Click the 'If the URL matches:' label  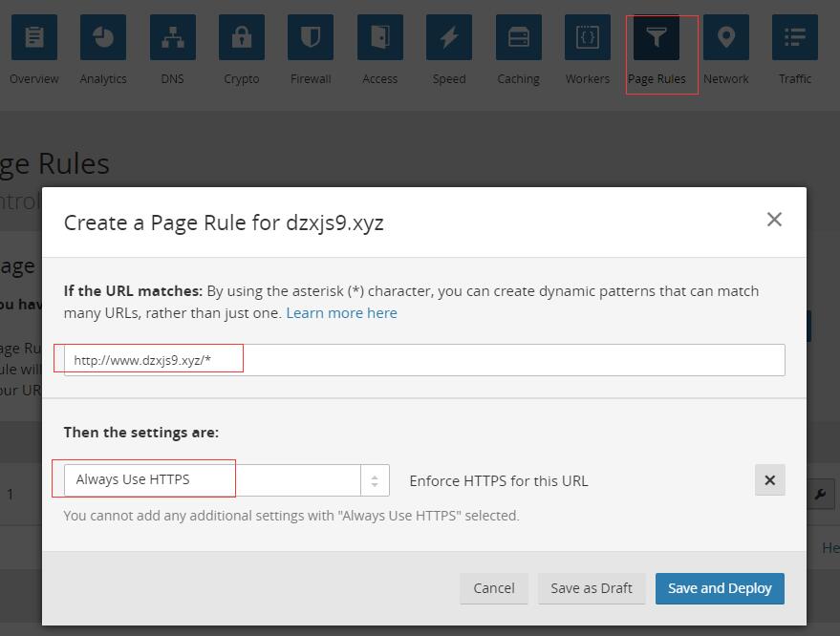[133, 291]
